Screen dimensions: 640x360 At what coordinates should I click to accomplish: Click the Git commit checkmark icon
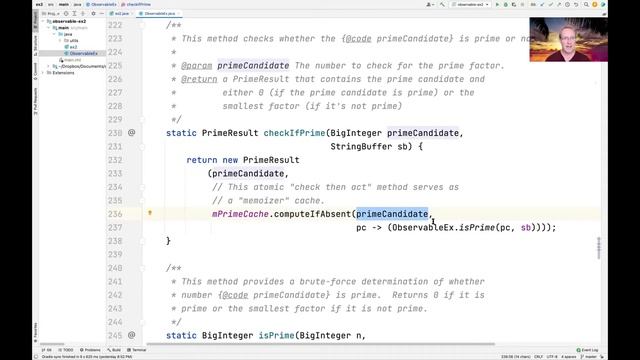pyautogui.click(x=551, y=4)
